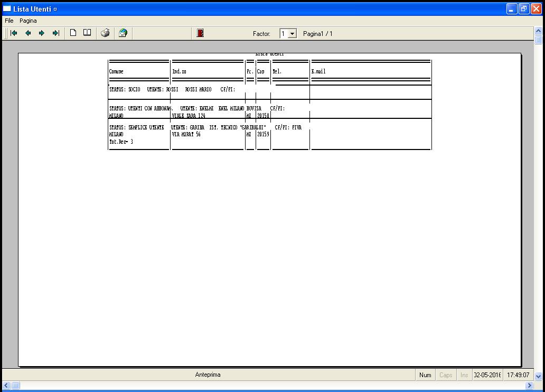Click the Anteprima status bar label
This screenshot has width=545, height=392.
[x=208, y=375]
